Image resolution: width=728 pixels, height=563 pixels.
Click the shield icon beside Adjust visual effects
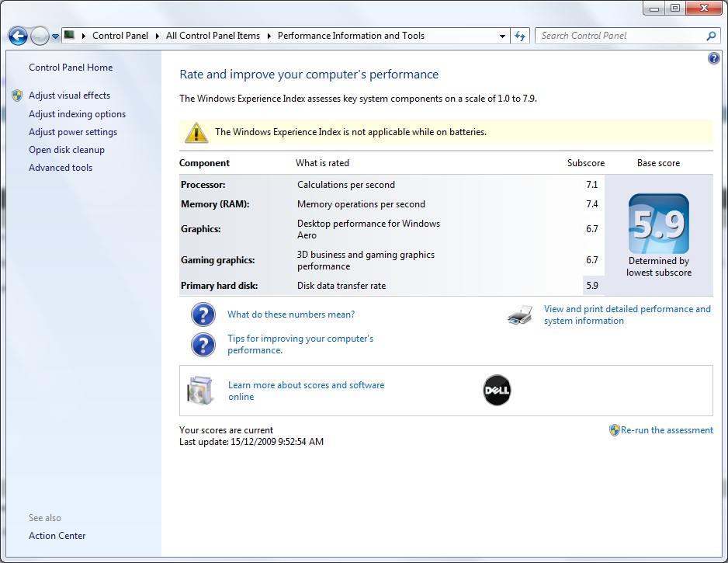pyautogui.click(x=17, y=96)
